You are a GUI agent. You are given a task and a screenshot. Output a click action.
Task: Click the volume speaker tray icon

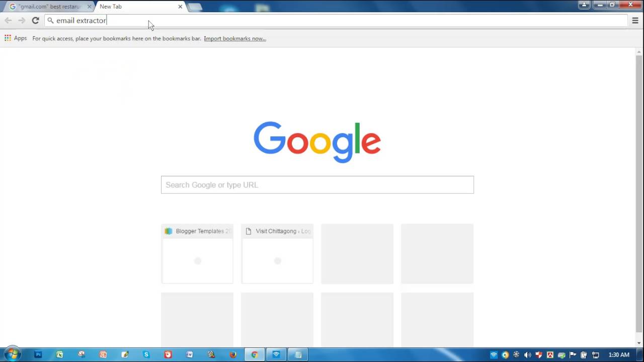[x=528, y=355]
